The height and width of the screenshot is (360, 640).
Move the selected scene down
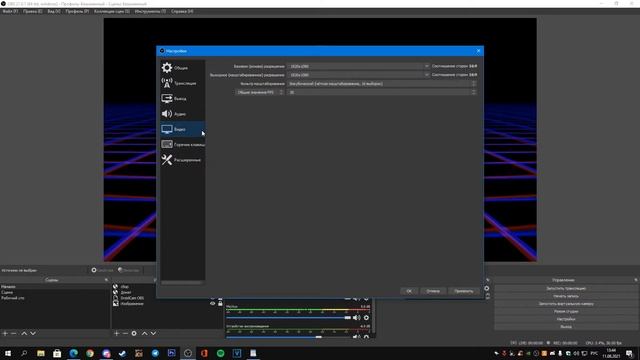pyautogui.click(x=33, y=333)
